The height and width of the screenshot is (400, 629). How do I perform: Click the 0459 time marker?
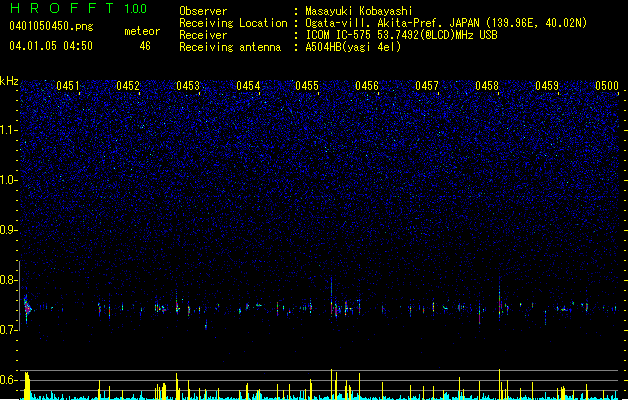[547, 86]
